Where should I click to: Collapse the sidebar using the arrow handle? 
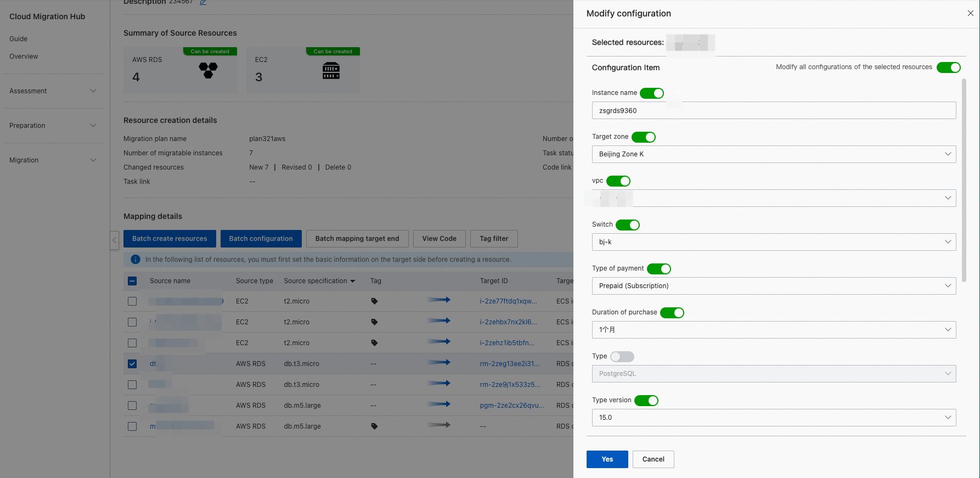114,240
